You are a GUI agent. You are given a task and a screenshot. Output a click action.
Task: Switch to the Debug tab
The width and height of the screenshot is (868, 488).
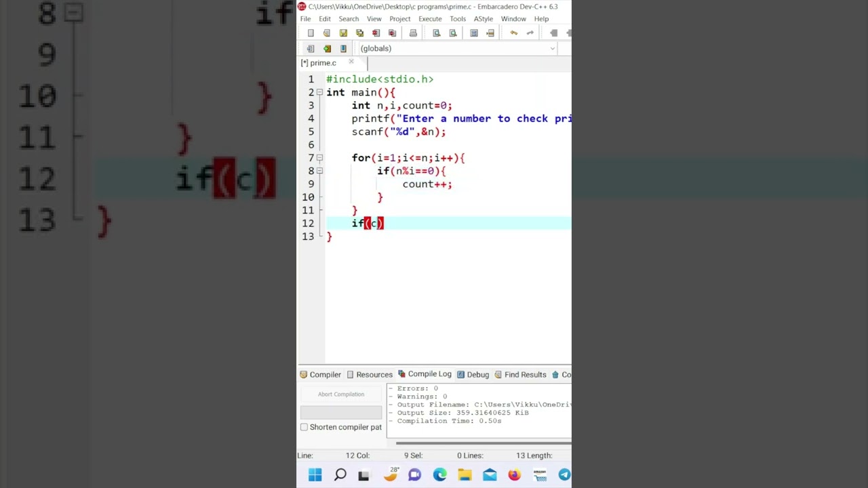pos(473,375)
